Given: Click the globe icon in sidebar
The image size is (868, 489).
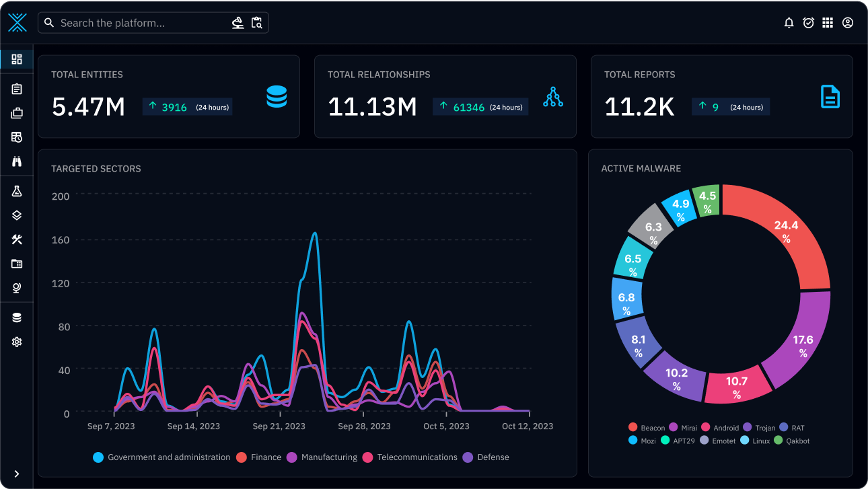Looking at the screenshot, I should (x=17, y=288).
